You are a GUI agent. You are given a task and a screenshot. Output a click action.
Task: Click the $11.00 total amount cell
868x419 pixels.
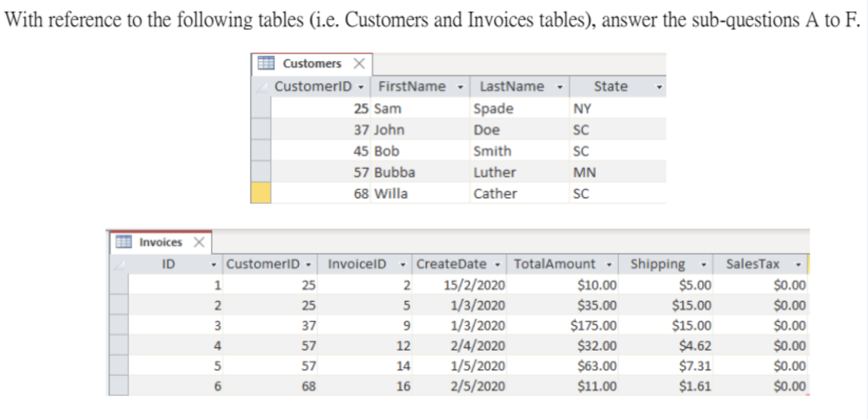tap(562, 386)
